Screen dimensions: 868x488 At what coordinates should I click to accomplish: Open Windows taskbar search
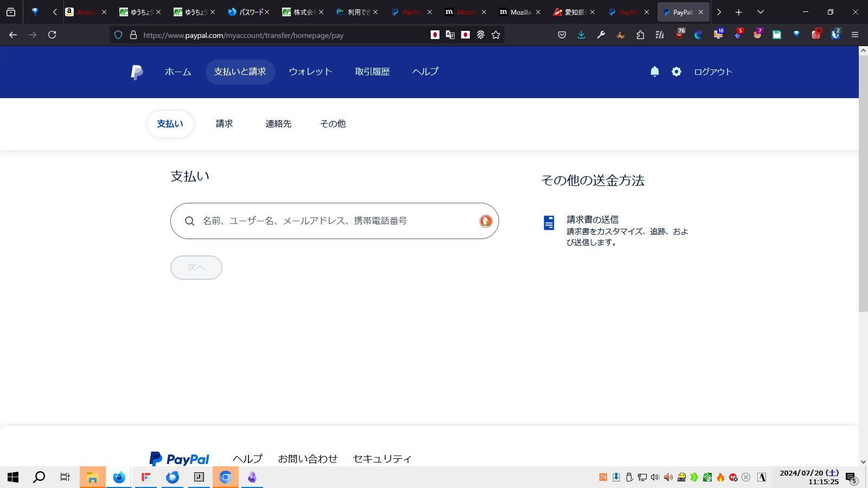point(39,477)
